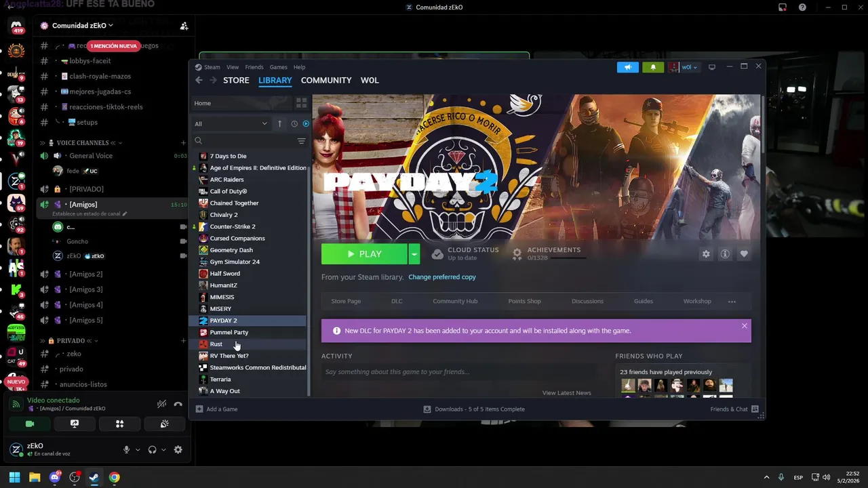Show PAYDAY 2 game info icon
Screen dimensions: 868x488
coord(725,254)
